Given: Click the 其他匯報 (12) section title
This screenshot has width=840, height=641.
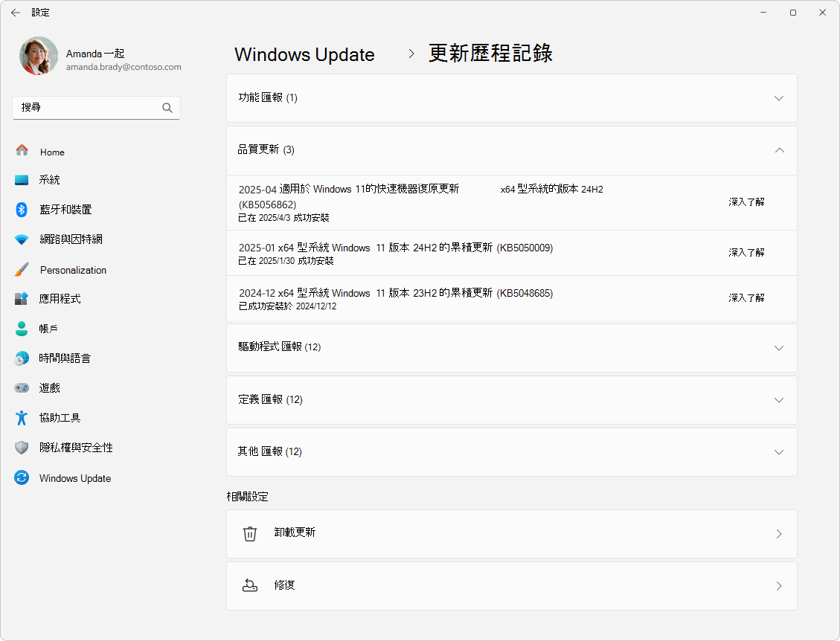Looking at the screenshot, I should tap(270, 451).
